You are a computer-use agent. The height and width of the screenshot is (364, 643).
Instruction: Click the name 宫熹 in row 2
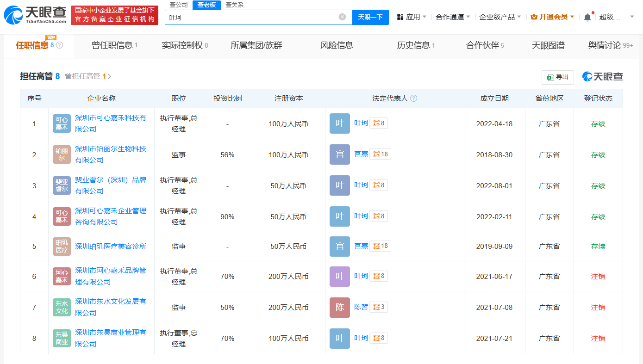(361, 154)
